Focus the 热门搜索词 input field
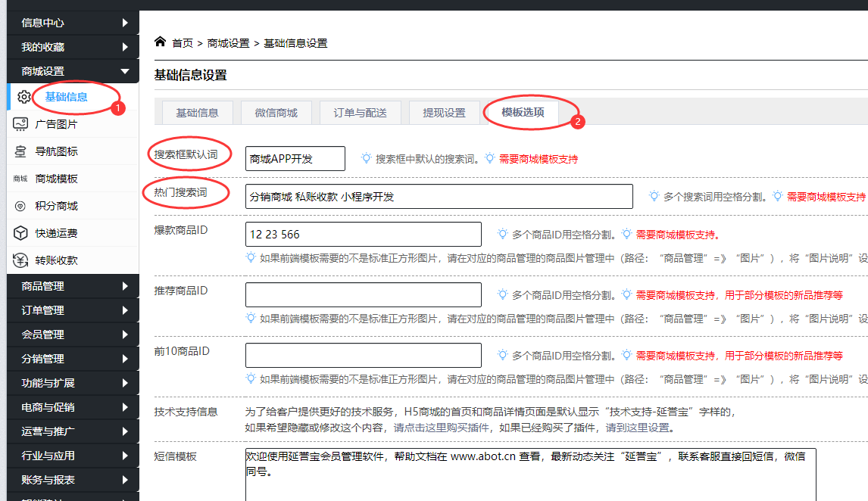The height and width of the screenshot is (501, 868). click(439, 196)
